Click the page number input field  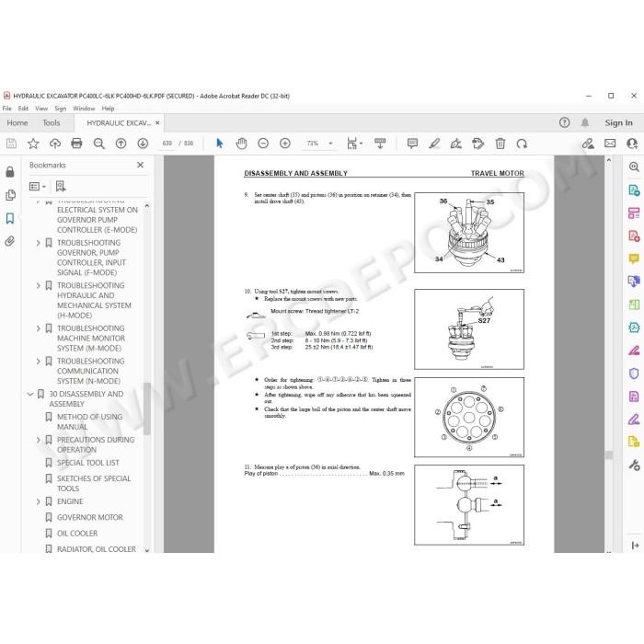click(x=167, y=144)
